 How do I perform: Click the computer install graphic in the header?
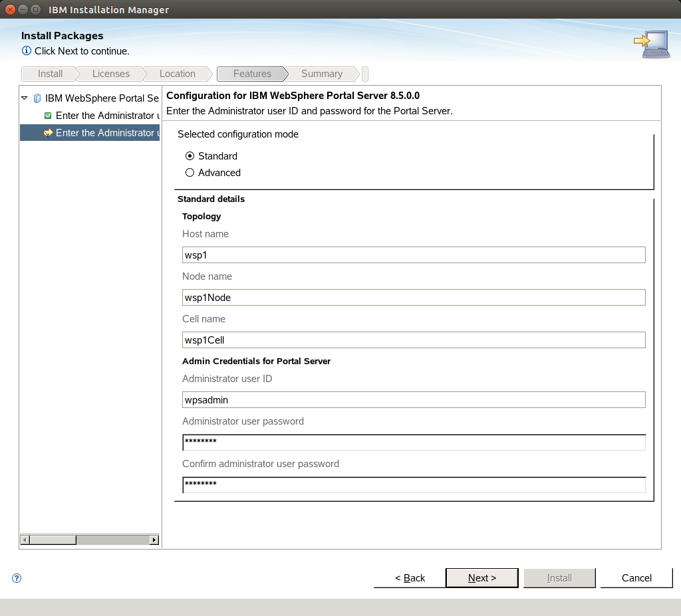[x=652, y=45]
